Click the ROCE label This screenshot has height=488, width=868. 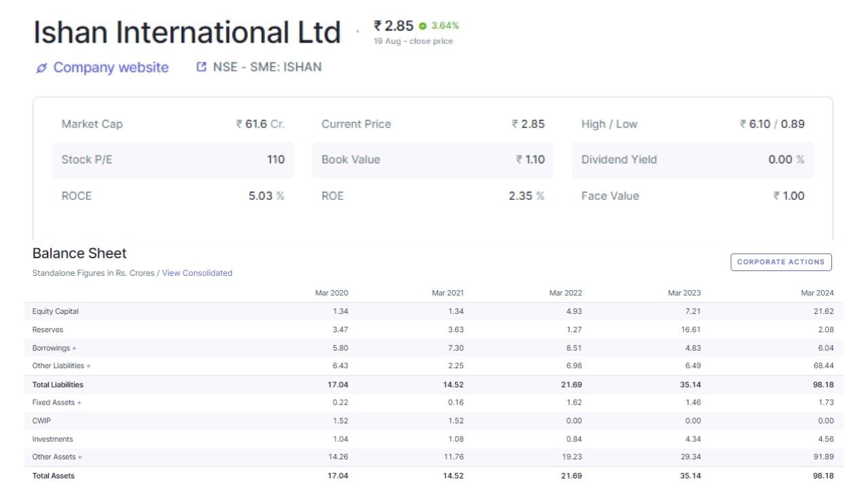[x=77, y=196]
